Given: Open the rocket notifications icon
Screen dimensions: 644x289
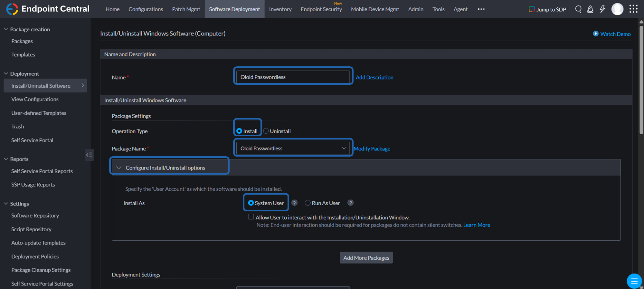Looking at the screenshot, I should tap(590, 9).
